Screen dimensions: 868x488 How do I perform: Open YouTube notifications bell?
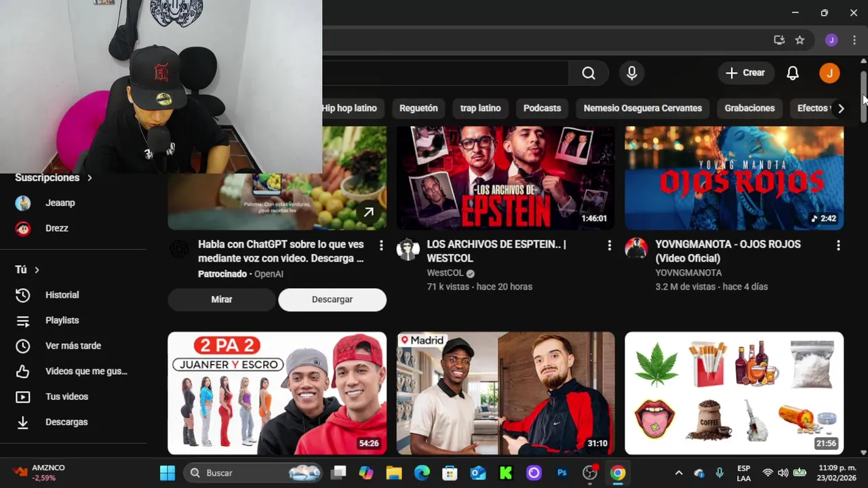point(793,73)
